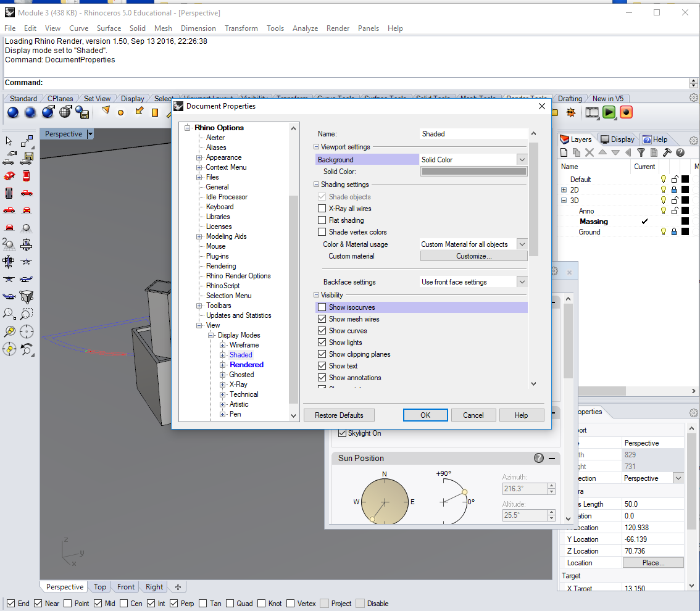The width and height of the screenshot is (700, 611).
Task: Click the wireframe cube with nodes icon
Action: (x=27, y=297)
